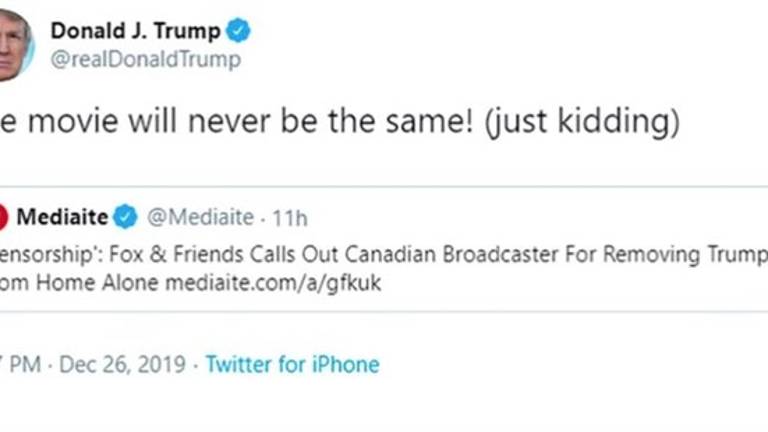768x432 pixels.
Task: Click the 11h timestamp on the quoted tweet
Action: 289,216
